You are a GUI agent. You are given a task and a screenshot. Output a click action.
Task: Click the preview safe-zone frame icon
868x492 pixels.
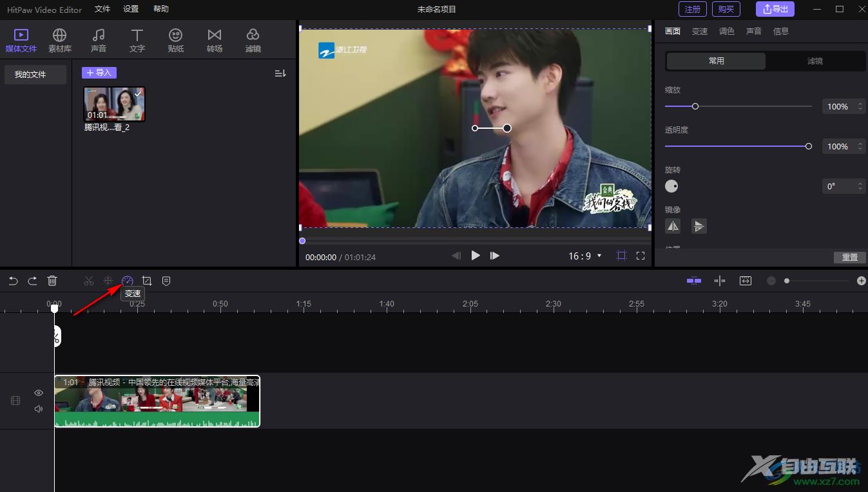coord(621,256)
